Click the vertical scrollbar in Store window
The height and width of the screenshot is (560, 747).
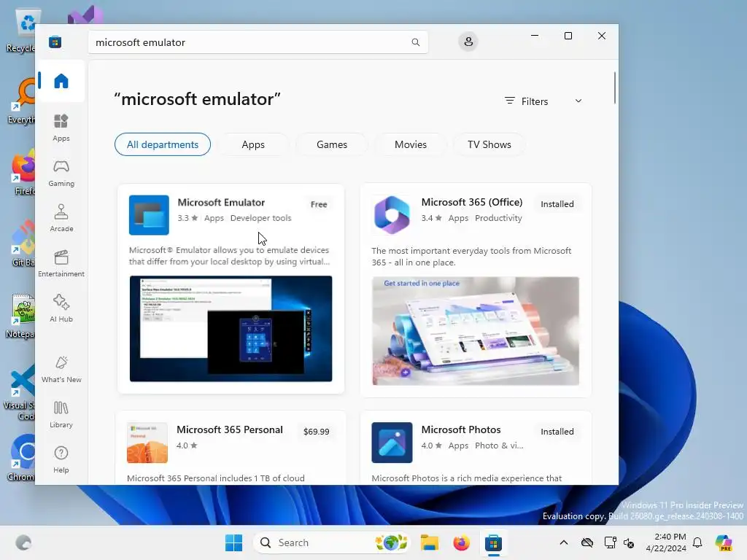[x=614, y=87]
